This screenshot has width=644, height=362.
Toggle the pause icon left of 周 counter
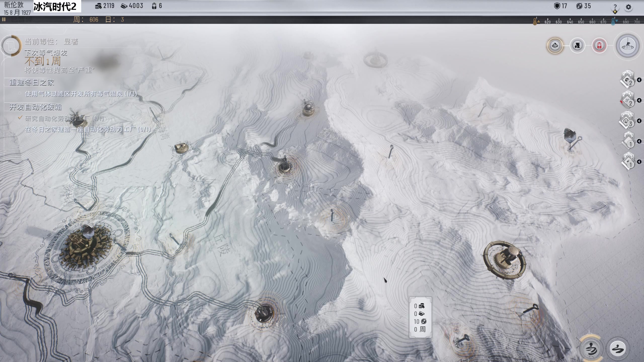[x=4, y=19]
